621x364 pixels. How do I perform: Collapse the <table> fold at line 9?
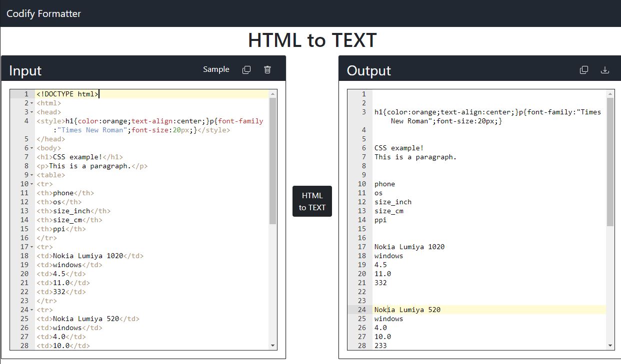pyautogui.click(x=32, y=175)
